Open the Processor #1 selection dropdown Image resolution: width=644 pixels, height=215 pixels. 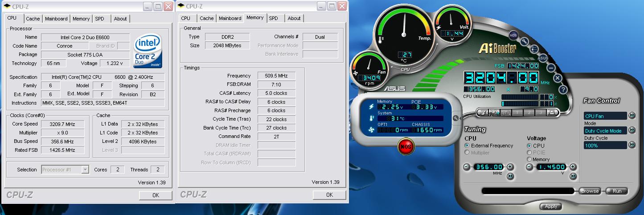pyautogui.click(x=85, y=170)
